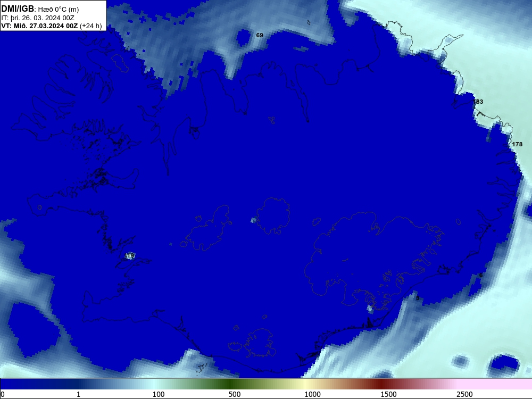Click the colorbar tick label 100
The height and width of the screenshot is (399, 532).
[159, 394]
